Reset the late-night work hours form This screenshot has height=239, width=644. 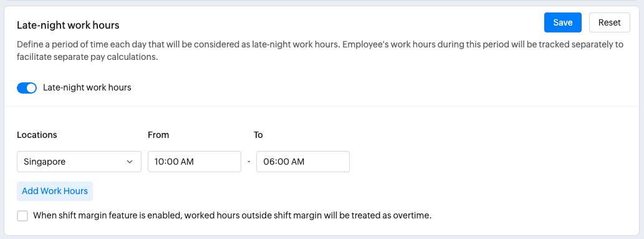pyautogui.click(x=610, y=22)
